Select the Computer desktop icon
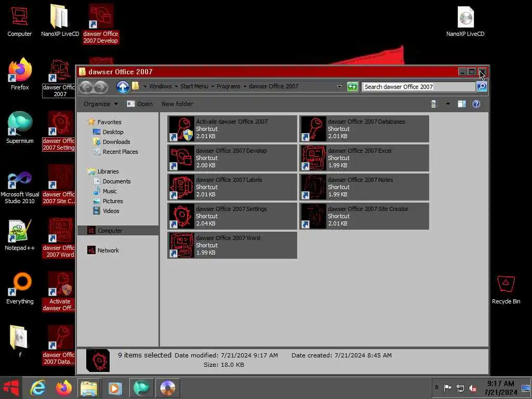 click(20, 21)
